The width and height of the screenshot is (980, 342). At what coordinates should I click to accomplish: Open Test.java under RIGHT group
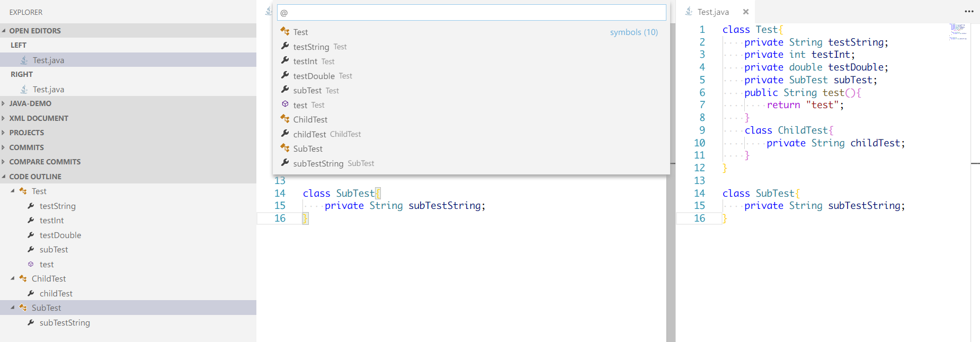[x=128, y=89]
